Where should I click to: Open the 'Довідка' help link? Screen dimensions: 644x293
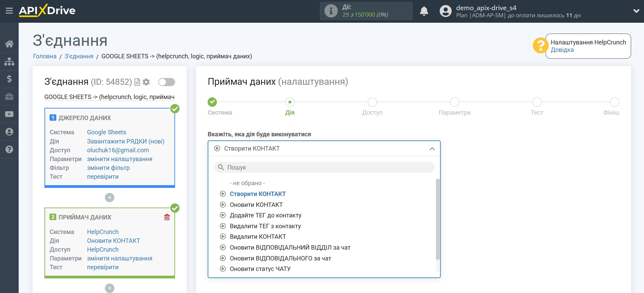[x=562, y=50]
